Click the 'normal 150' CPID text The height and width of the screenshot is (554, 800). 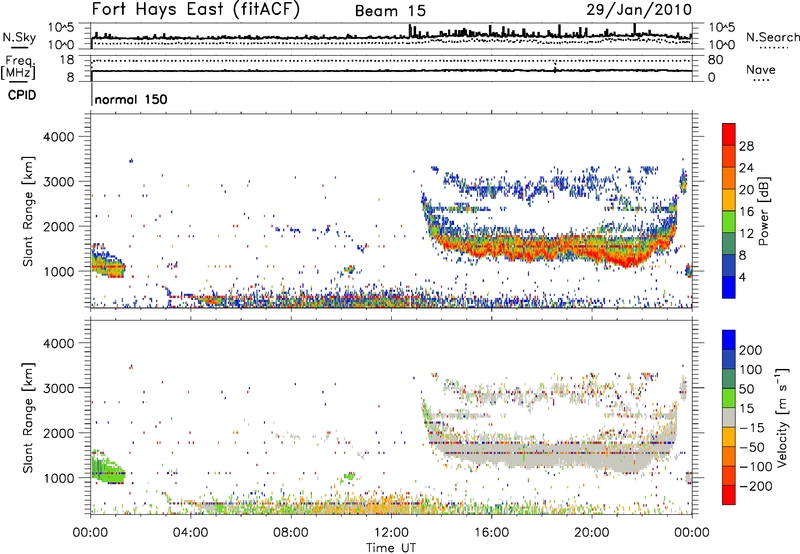131,99
